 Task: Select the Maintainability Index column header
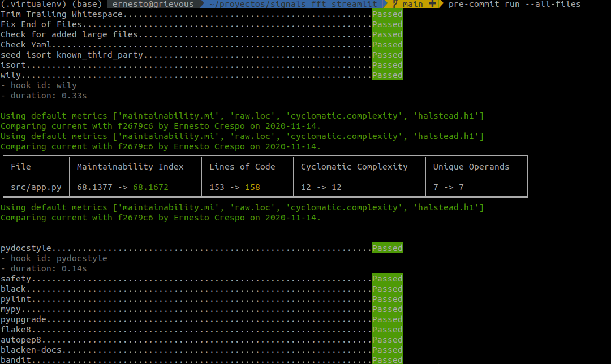click(130, 167)
